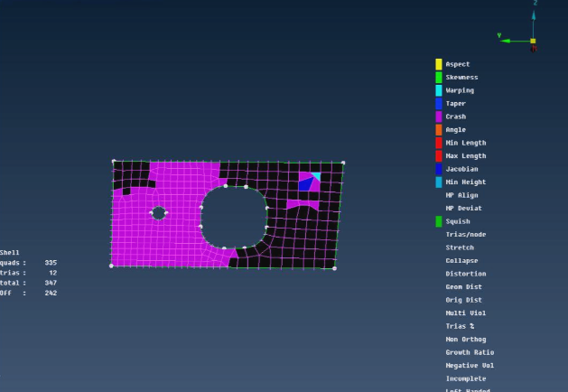568x392 pixels.
Task: Click the magenta Crash swatch
Action: (x=439, y=117)
